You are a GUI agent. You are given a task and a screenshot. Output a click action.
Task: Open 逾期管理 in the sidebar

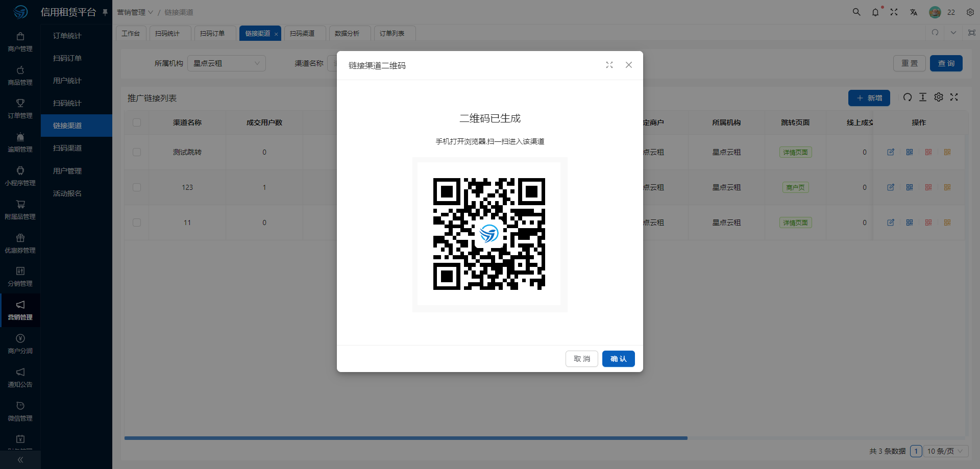[20, 142]
